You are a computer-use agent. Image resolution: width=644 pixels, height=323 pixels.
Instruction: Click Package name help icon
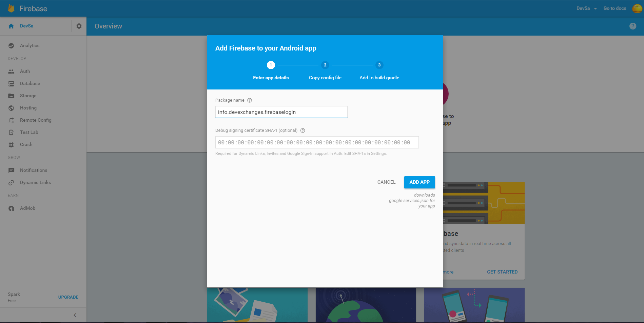pyautogui.click(x=250, y=100)
